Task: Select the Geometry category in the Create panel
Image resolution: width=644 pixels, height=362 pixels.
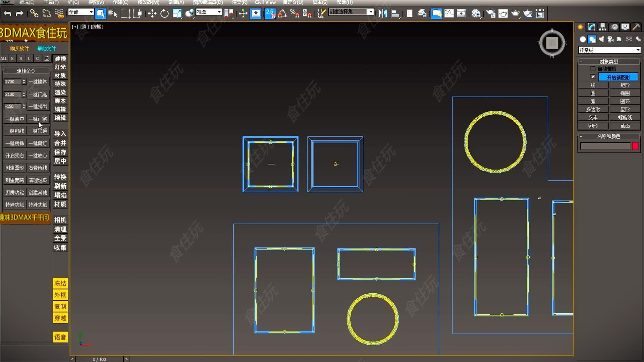Action: click(583, 39)
